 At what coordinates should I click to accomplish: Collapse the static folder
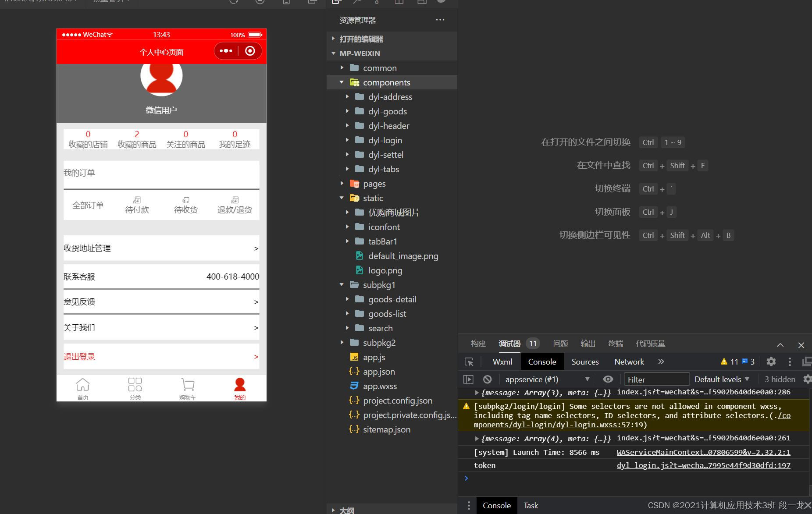[392, 198]
